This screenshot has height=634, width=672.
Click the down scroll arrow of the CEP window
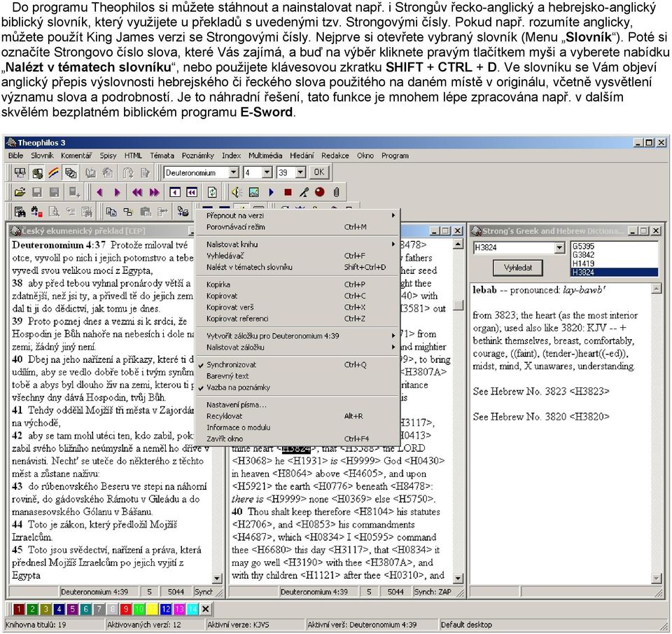coord(217,578)
